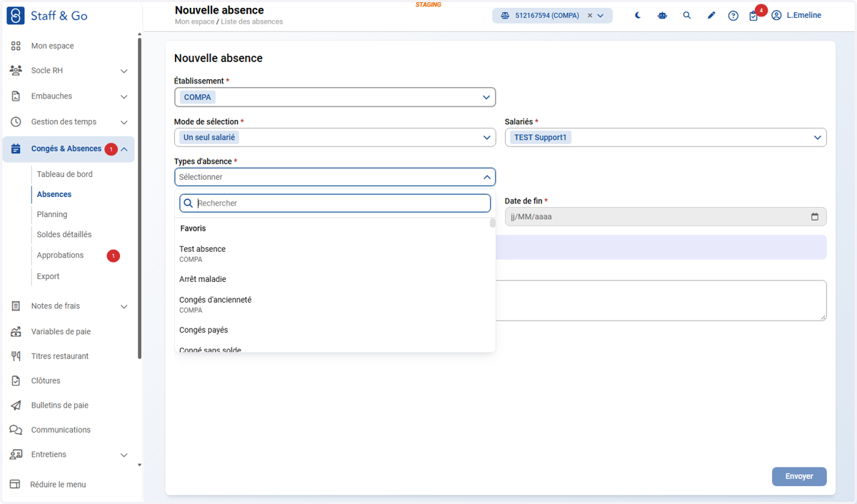
Task: Click the Envoyer button
Action: point(799,476)
